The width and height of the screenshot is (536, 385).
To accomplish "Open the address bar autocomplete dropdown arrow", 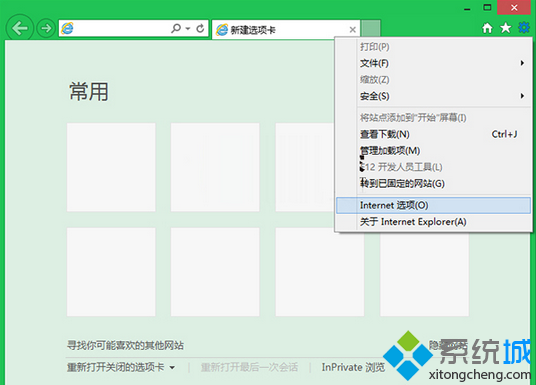I will pyautogui.click(x=188, y=29).
